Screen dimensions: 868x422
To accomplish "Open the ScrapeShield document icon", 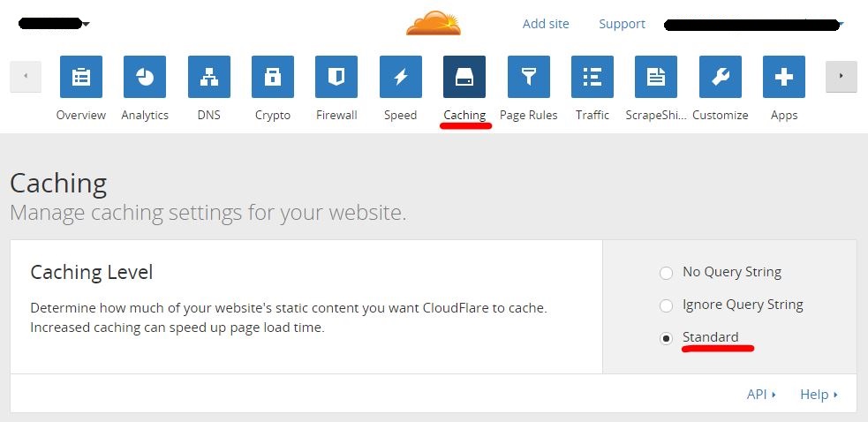I will tap(656, 77).
